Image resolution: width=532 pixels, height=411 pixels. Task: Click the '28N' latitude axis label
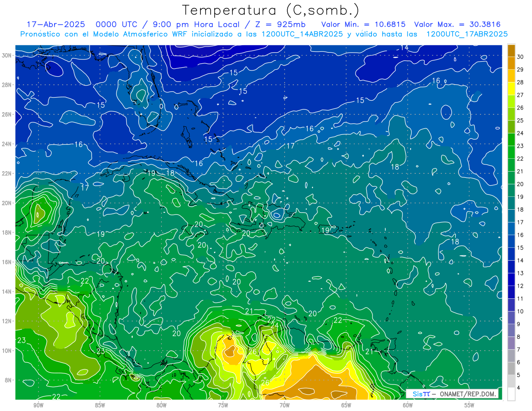click(x=7, y=85)
